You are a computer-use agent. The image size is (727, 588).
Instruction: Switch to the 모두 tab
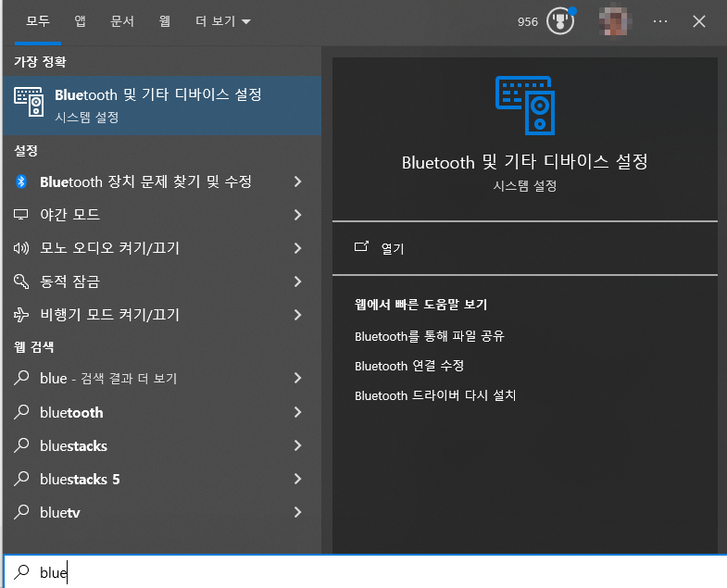point(38,21)
